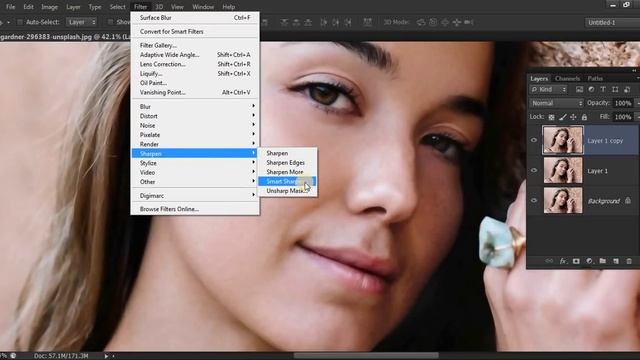
Task: Create new adjustment layer icon
Action: click(x=589, y=261)
